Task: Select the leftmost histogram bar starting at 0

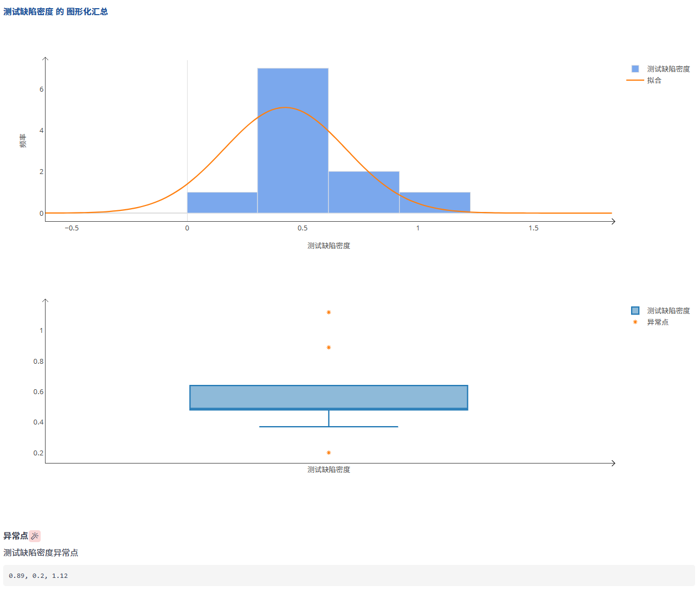Action: pos(222,203)
